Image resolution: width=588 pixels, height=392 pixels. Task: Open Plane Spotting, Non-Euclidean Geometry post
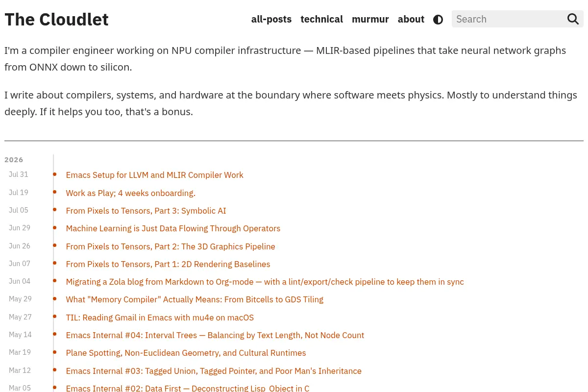click(x=186, y=353)
